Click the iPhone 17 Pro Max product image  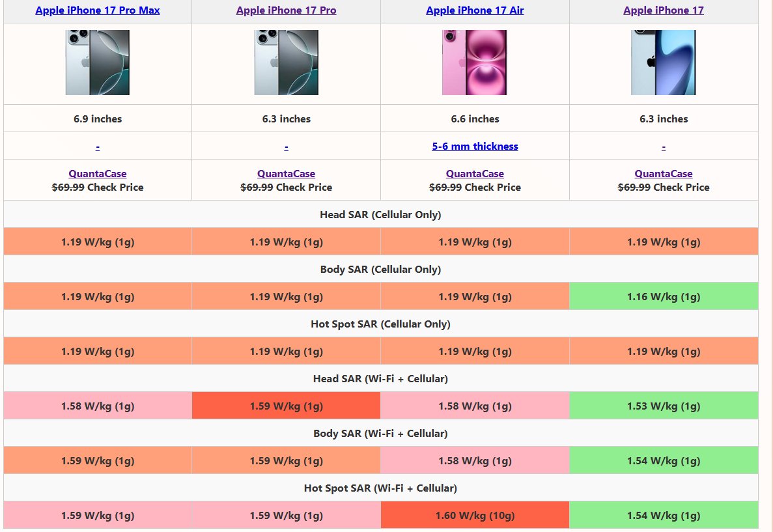tap(98, 63)
